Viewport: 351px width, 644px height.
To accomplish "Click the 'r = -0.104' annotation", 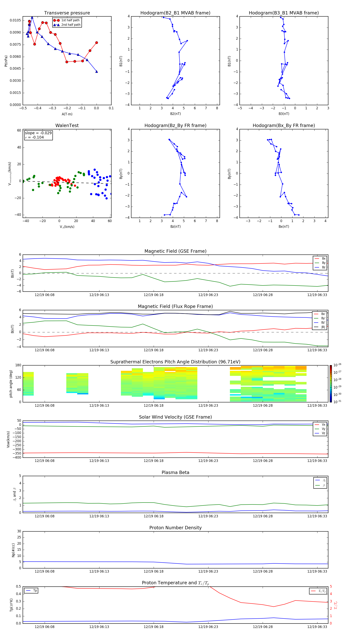I will [35, 137].
